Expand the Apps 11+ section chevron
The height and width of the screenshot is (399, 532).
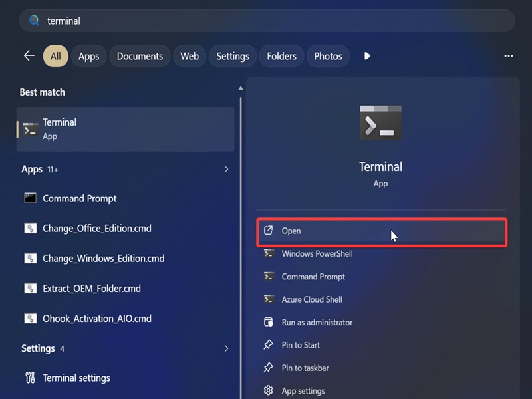(226, 169)
